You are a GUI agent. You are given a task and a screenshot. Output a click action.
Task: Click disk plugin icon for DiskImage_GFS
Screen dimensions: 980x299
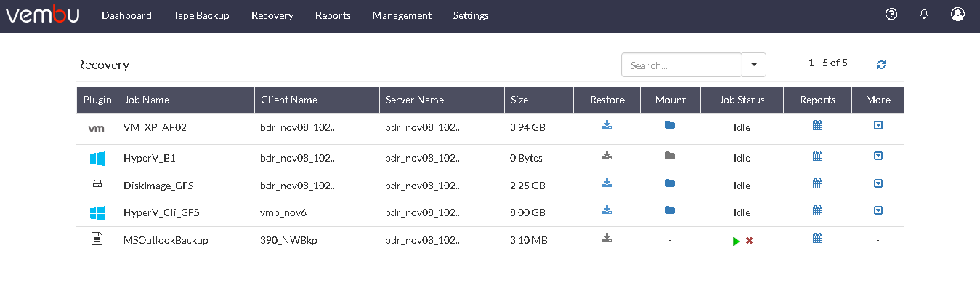point(97,185)
